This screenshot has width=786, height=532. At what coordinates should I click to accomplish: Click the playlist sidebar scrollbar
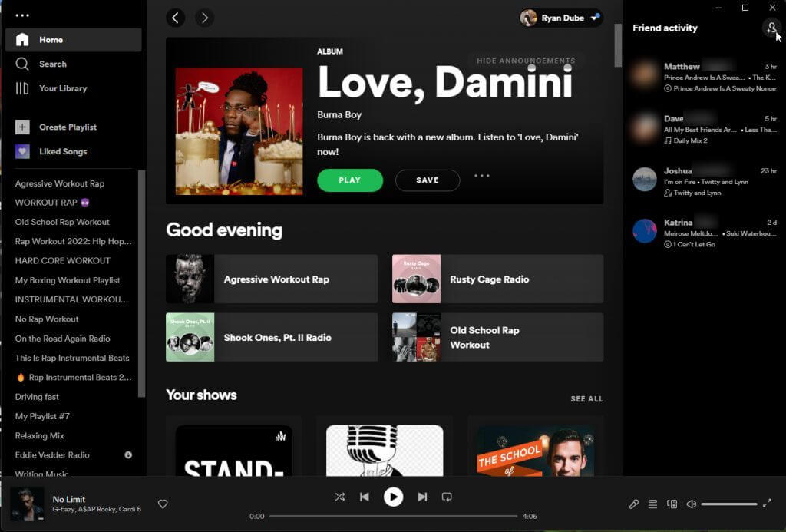141,283
